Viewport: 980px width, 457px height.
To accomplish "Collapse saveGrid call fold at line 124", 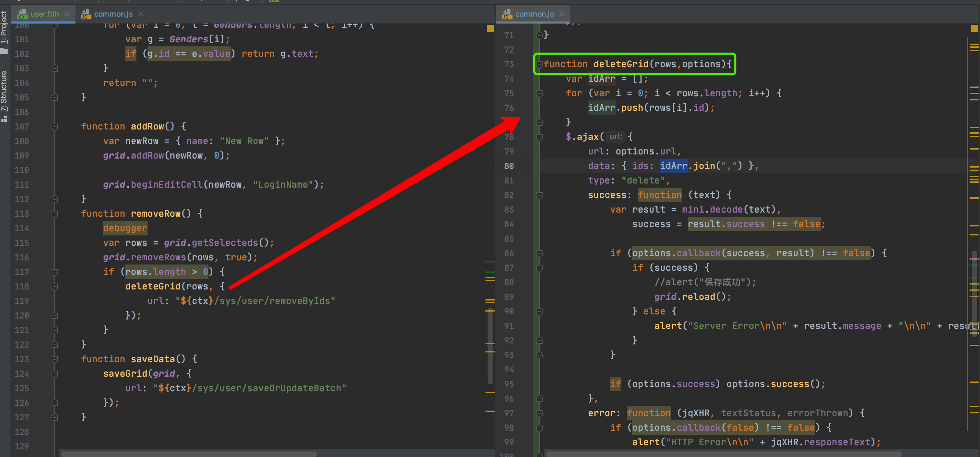I will point(55,374).
